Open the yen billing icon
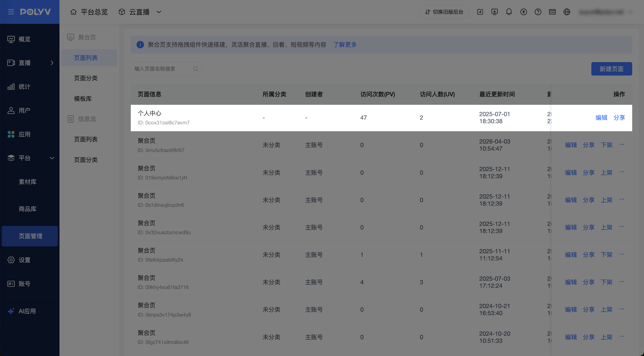Screen dimensions: 644x356 coord(523,12)
